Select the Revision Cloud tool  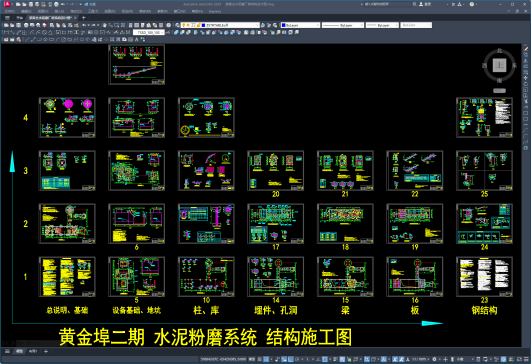pyautogui.click(x=69, y=39)
